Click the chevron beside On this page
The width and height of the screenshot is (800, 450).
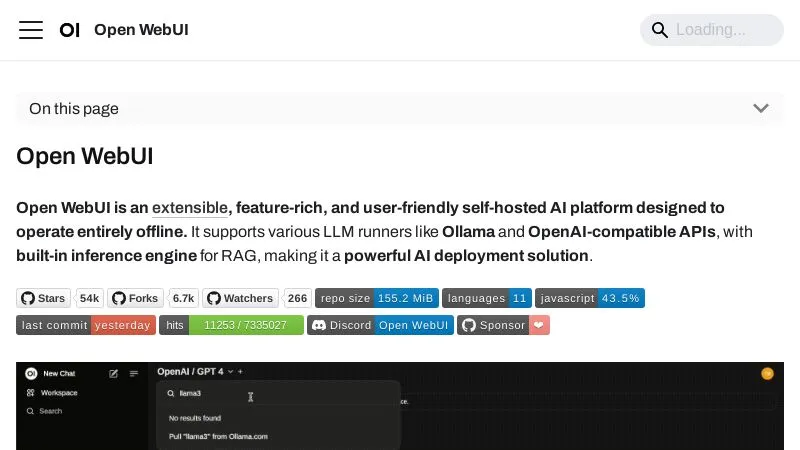pyautogui.click(x=761, y=108)
